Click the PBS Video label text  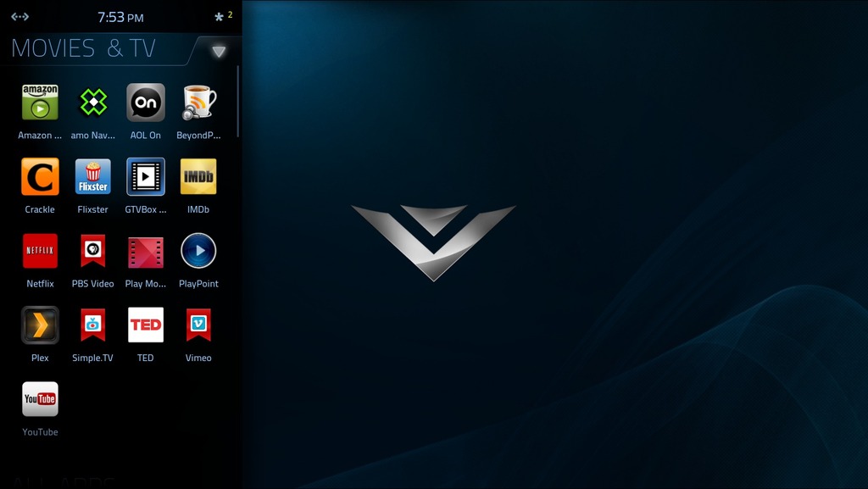[93, 284]
